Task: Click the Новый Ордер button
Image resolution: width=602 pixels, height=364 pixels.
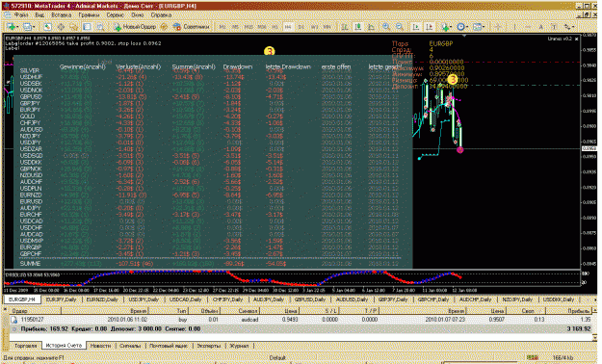Action: (x=135, y=27)
